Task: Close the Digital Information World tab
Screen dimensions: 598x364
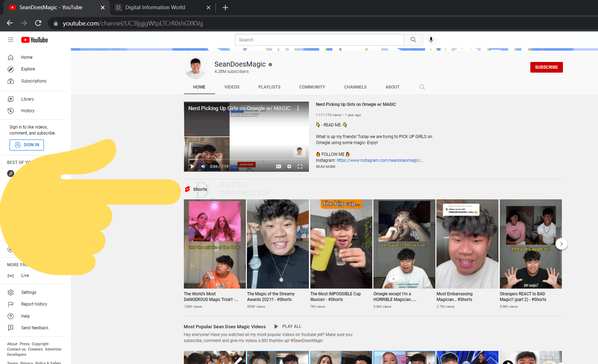Action: point(209,7)
